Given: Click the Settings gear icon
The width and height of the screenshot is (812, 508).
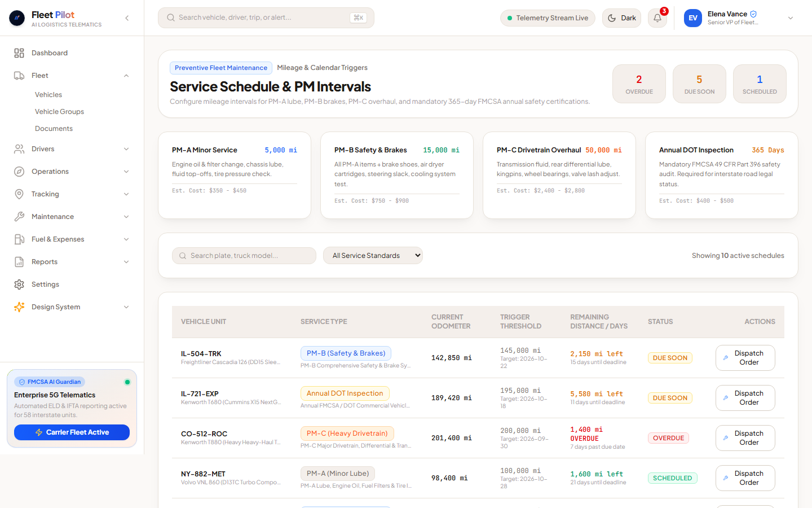Looking at the screenshot, I should 19,284.
